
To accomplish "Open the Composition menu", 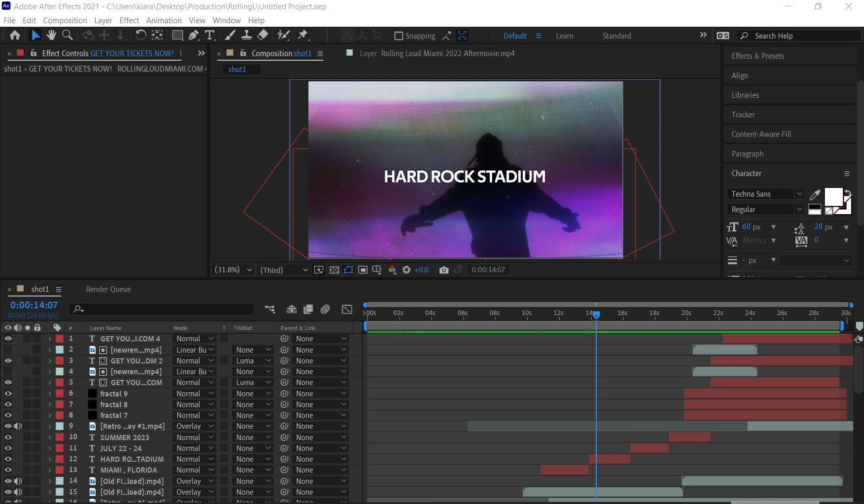I will [65, 21].
